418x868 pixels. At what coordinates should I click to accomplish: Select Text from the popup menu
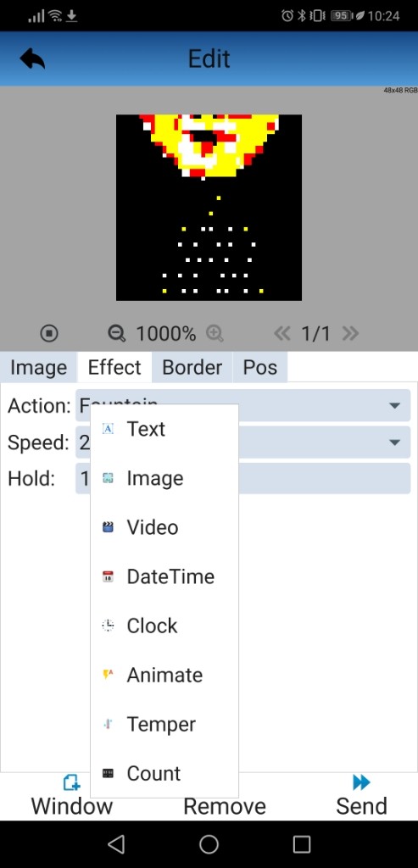[x=164, y=429]
